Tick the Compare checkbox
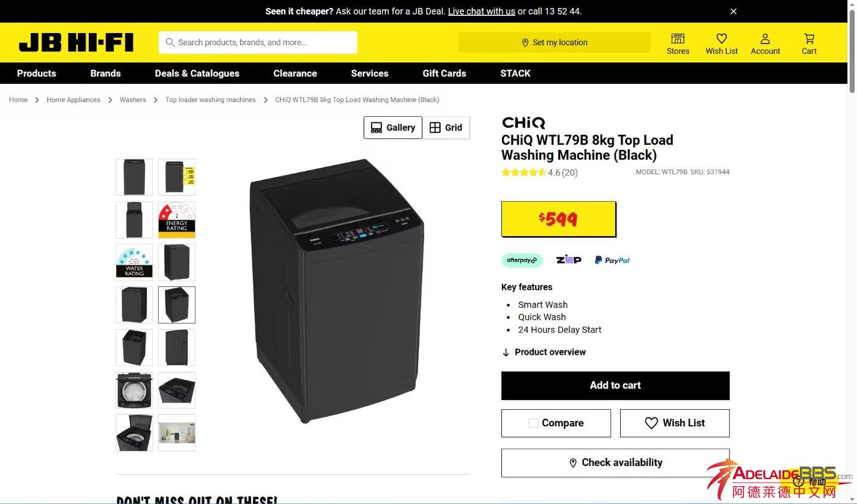 pos(533,423)
